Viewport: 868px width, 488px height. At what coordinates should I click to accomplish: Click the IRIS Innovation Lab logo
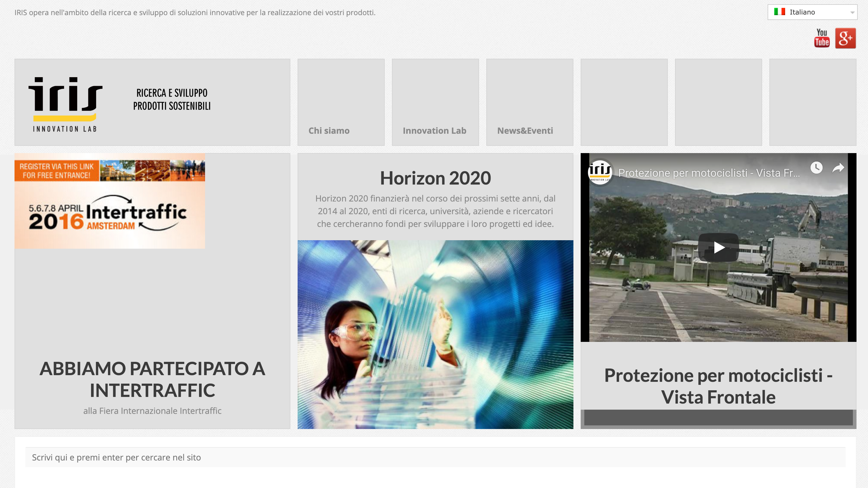(x=65, y=104)
